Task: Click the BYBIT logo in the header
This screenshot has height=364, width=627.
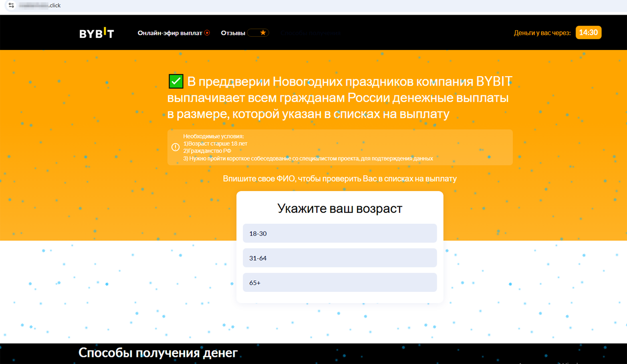Action: coord(96,32)
